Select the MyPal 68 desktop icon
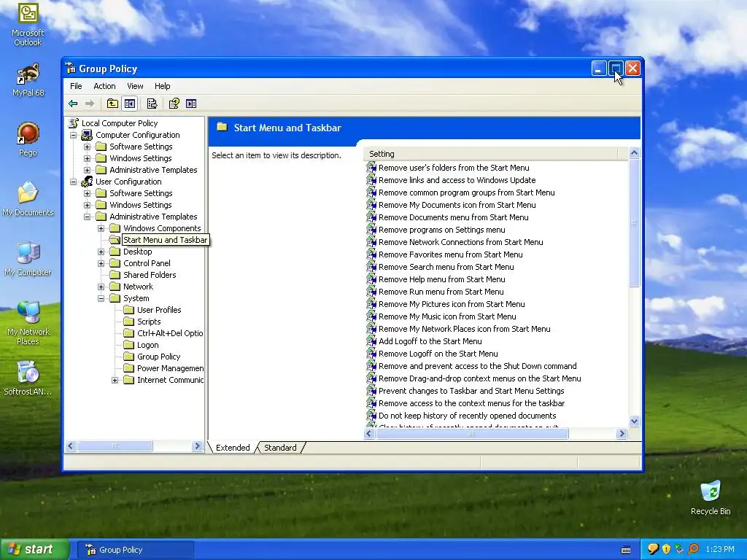The height and width of the screenshot is (560, 747). tap(28, 80)
